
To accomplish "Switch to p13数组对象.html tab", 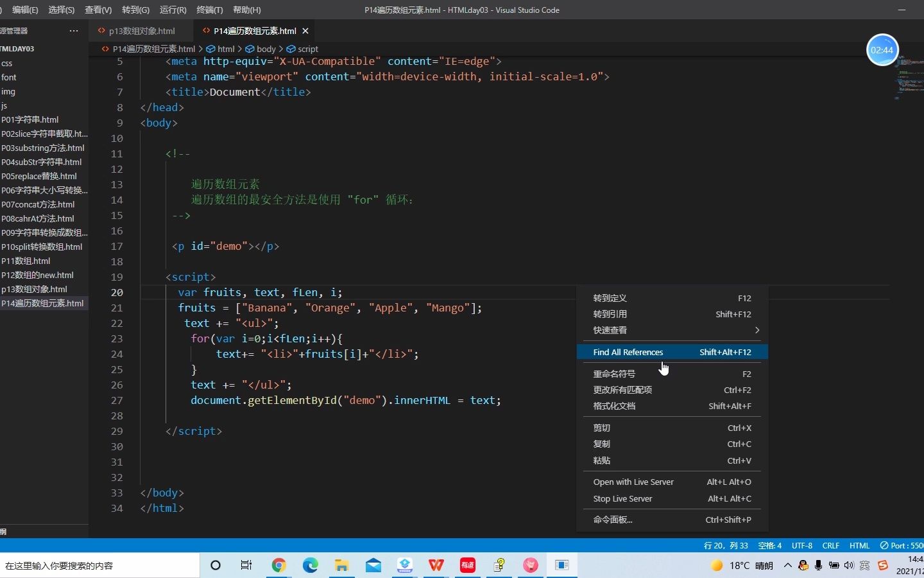I will point(141,31).
